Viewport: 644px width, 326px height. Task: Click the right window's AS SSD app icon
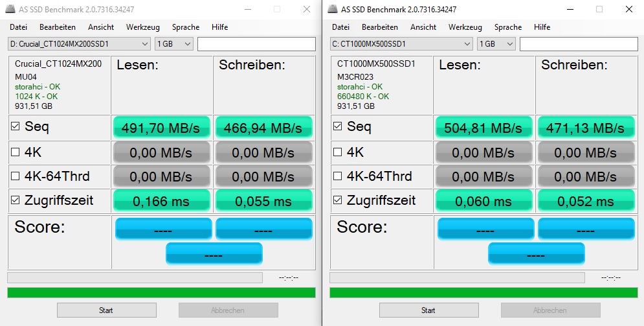(333, 9)
